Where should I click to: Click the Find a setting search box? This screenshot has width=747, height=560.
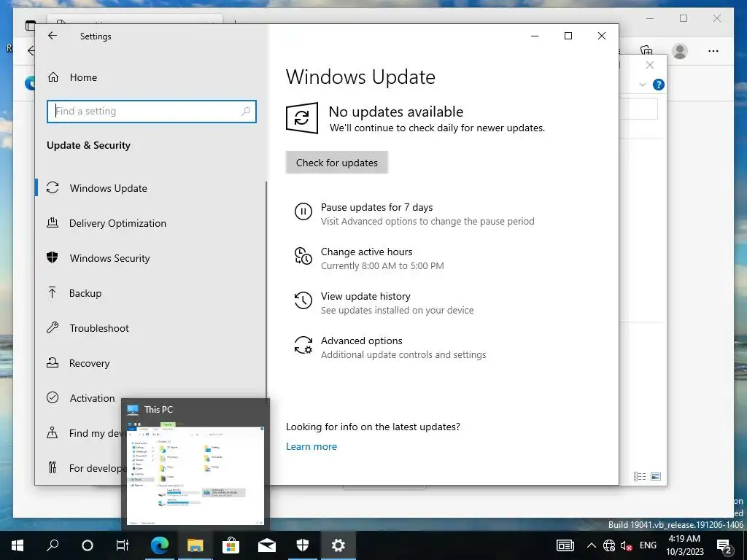pos(152,112)
